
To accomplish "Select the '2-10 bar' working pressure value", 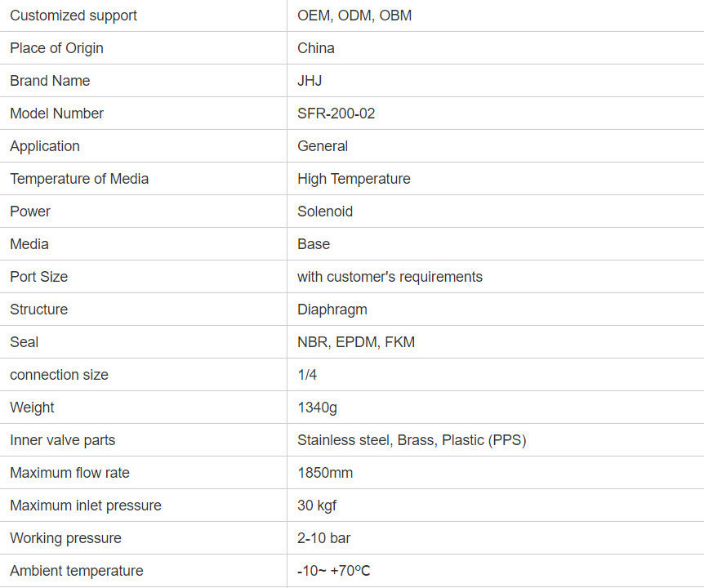I will (x=324, y=538).
